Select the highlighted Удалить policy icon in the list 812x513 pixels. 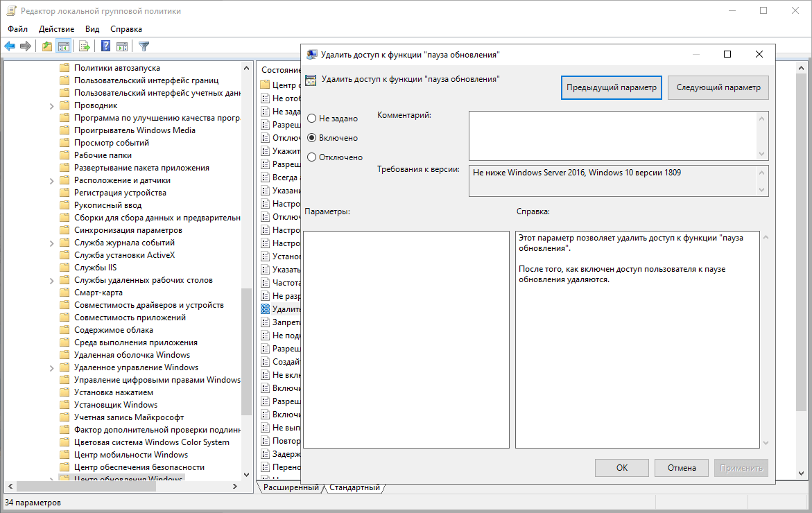tap(266, 308)
